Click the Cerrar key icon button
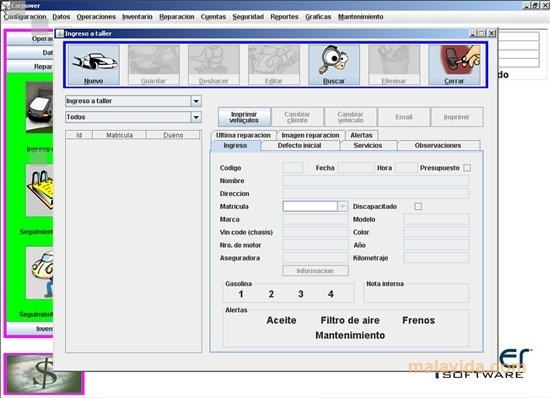Screen dimensions: 550x398 pos(454,65)
